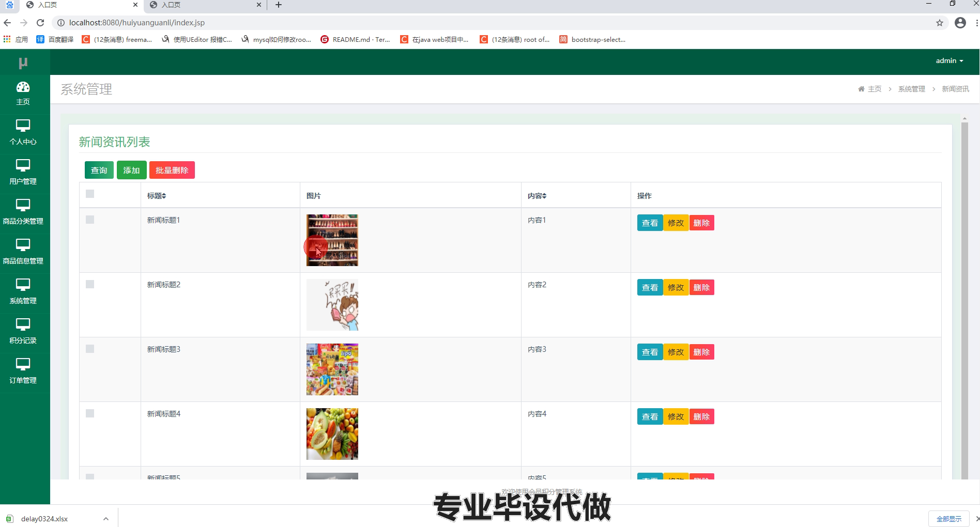Open the bootstrap-select bookmark
The height and width of the screenshot is (527, 980).
pos(592,39)
